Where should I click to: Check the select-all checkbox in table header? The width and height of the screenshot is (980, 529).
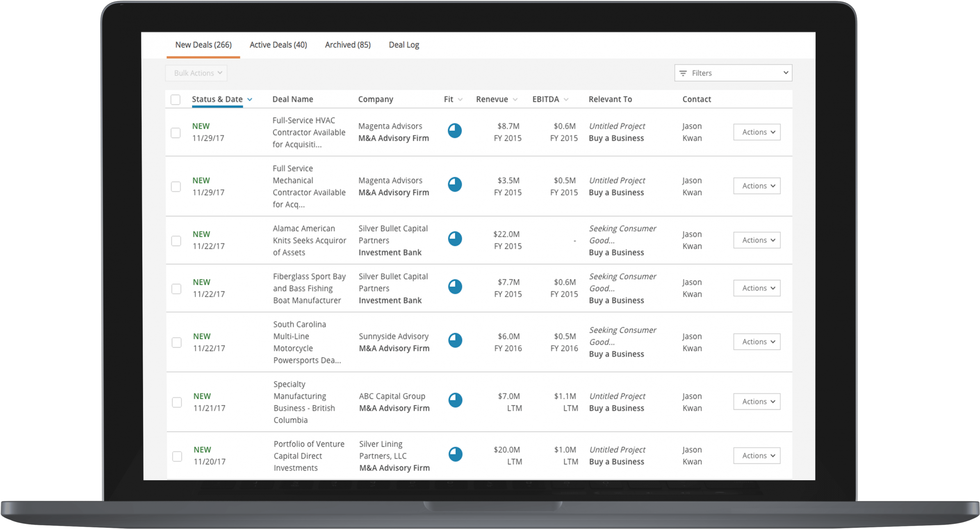tap(175, 99)
